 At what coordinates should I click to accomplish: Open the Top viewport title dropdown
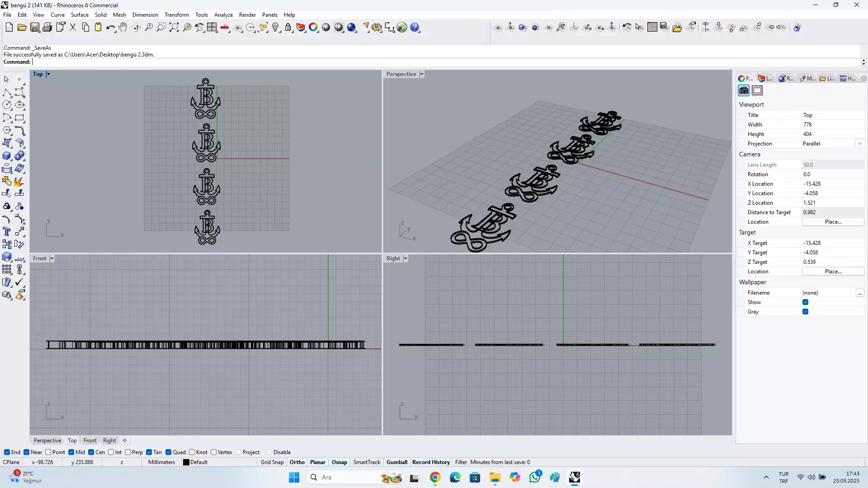coord(48,74)
